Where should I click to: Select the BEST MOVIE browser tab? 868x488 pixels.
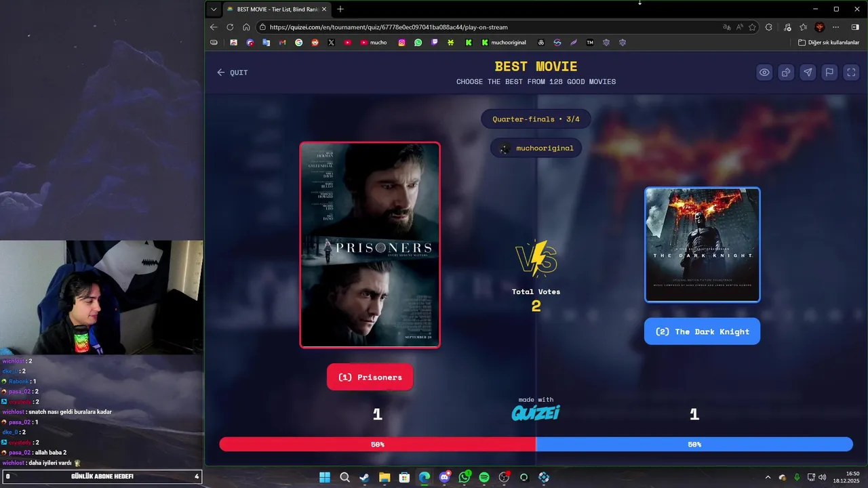(x=276, y=9)
